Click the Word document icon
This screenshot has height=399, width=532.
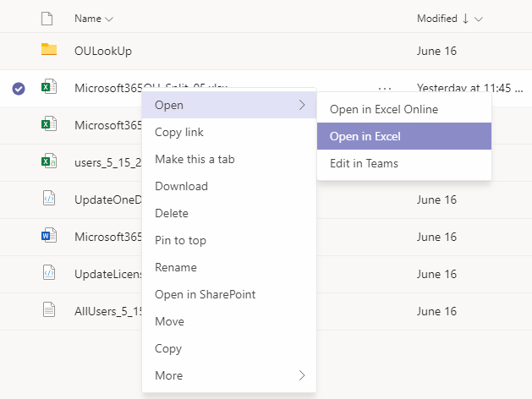point(49,236)
